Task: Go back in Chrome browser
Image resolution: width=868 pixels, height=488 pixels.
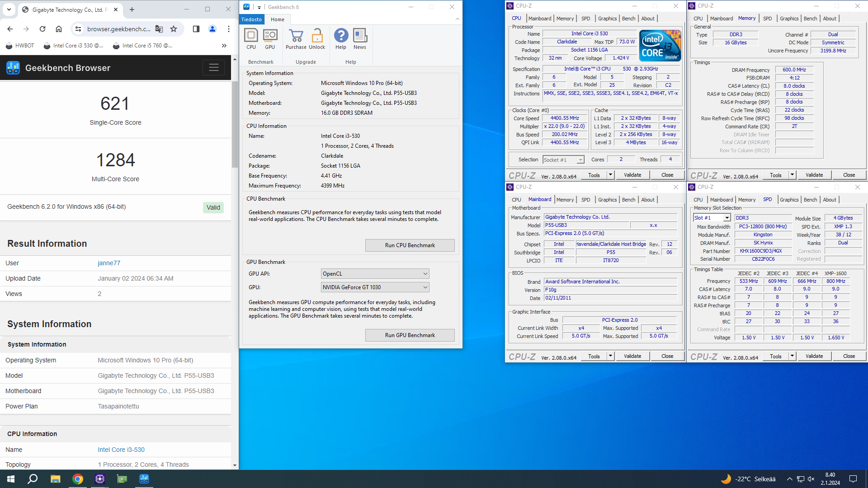Action: coord(10,29)
